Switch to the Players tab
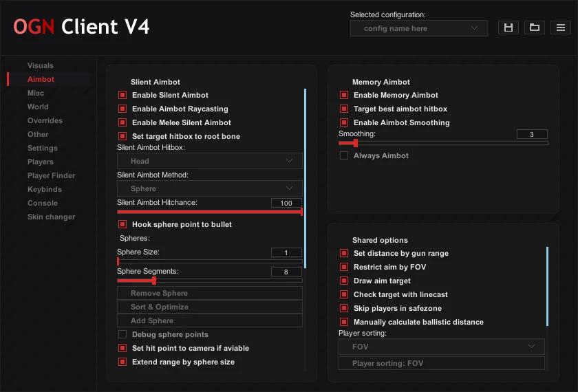 point(41,162)
